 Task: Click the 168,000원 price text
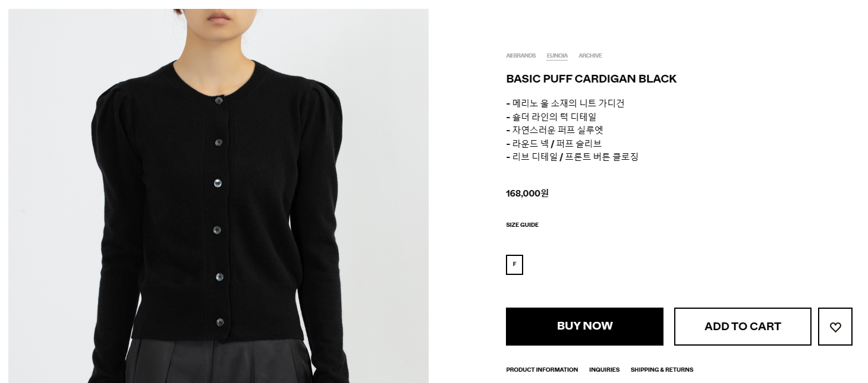[527, 193]
